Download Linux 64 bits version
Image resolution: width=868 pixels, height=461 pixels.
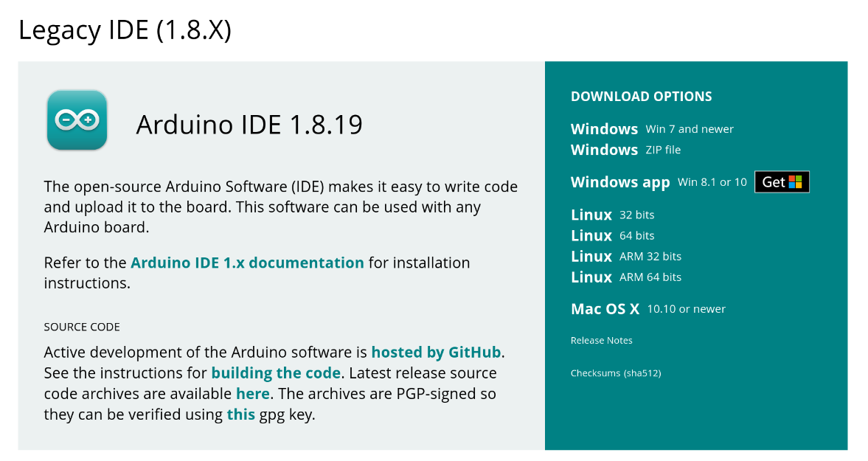point(591,235)
